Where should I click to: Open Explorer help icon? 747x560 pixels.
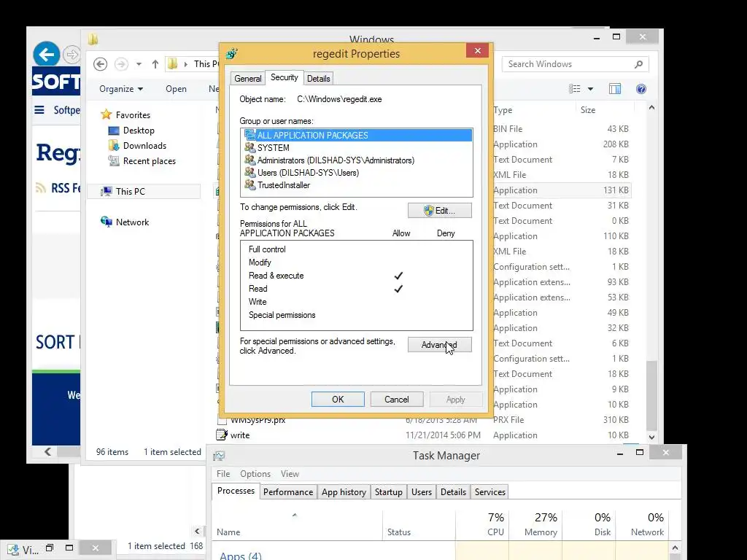(x=640, y=89)
